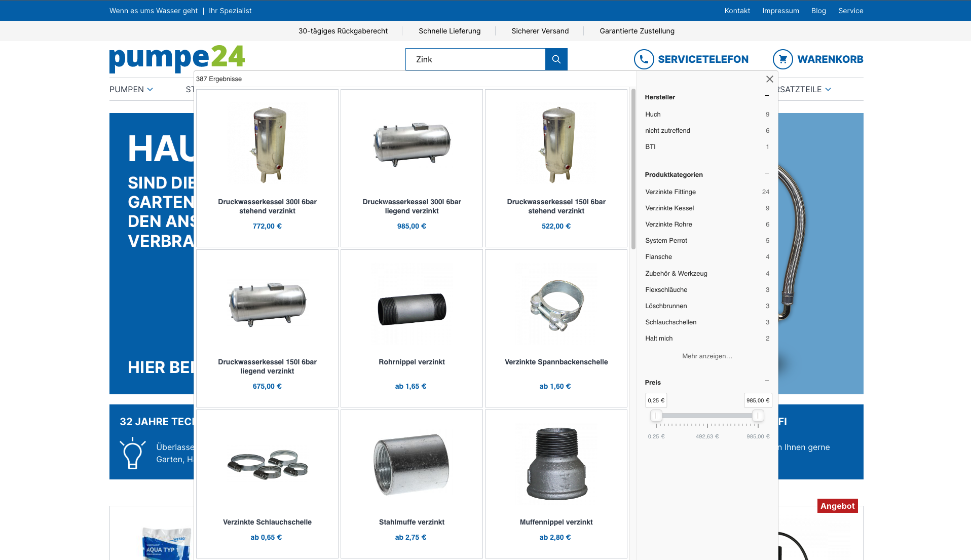Expand the ERSATZTEILE navigation menu
This screenshot has height=560, width=971.
[805, 89]
